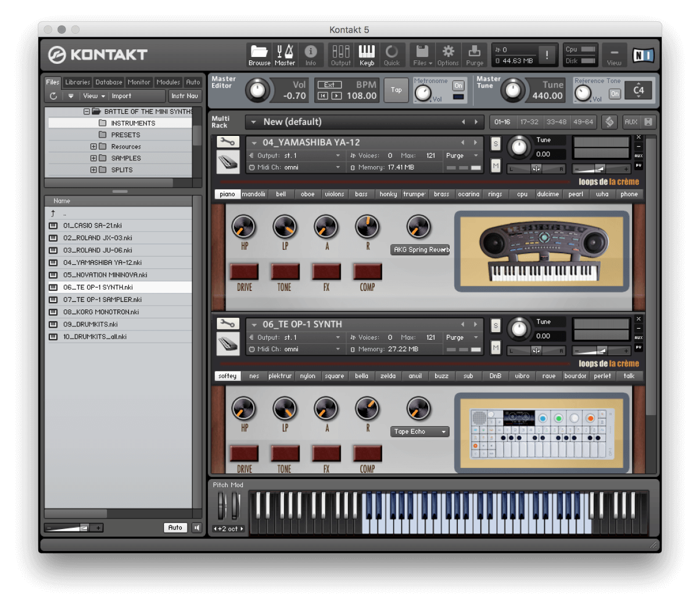Mute the 04_YAMASHIBA YA-12 instrument
This screenshot has width=700, height=608.
pos(496,166)
